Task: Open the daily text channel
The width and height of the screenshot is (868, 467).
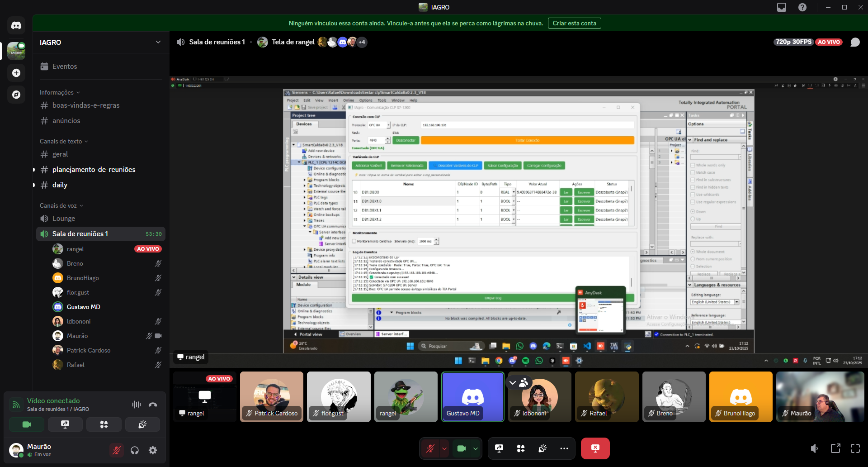Action: (101, 185)
